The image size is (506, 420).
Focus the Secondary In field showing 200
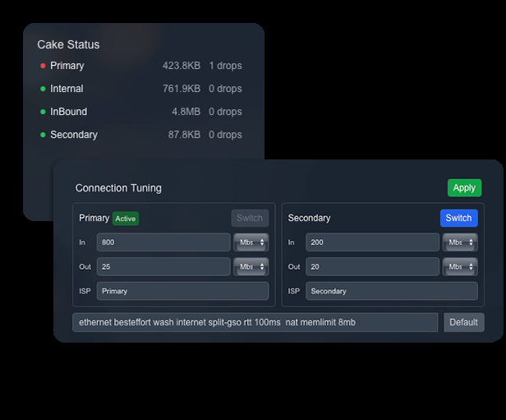click(372, 242)
